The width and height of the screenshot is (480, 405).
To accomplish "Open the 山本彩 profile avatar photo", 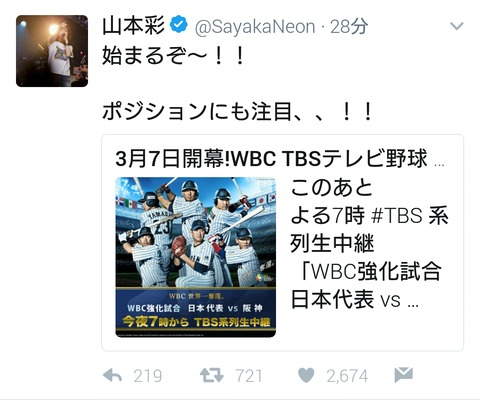I will (52, 51).
